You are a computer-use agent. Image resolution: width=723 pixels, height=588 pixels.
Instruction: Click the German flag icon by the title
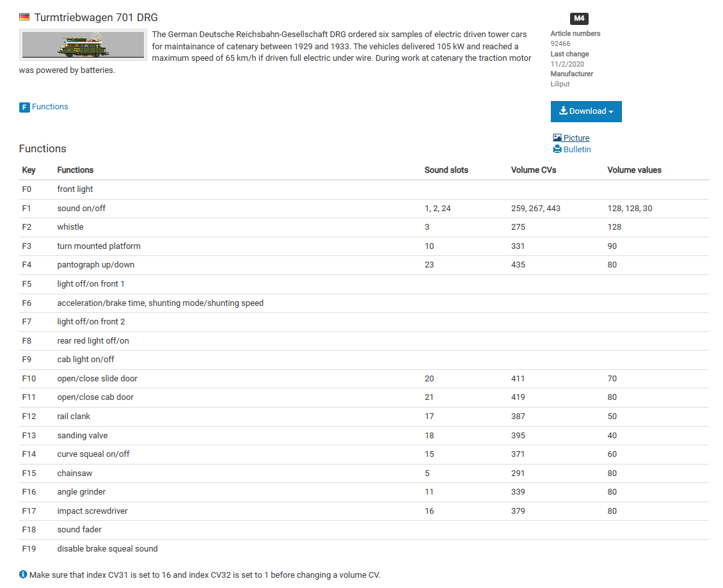(24, 17)
